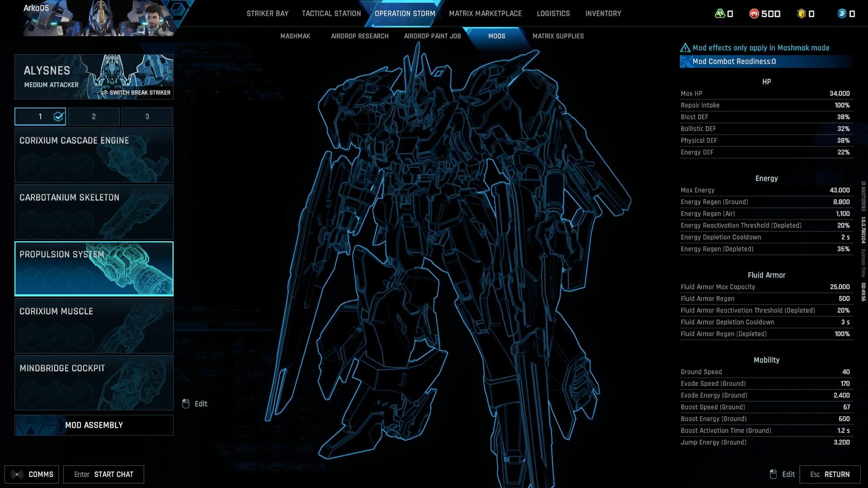Screen dimensions: 868x488
Task: Click the Switch Break Striker arrows icon
Action: (x=104, y=93)
